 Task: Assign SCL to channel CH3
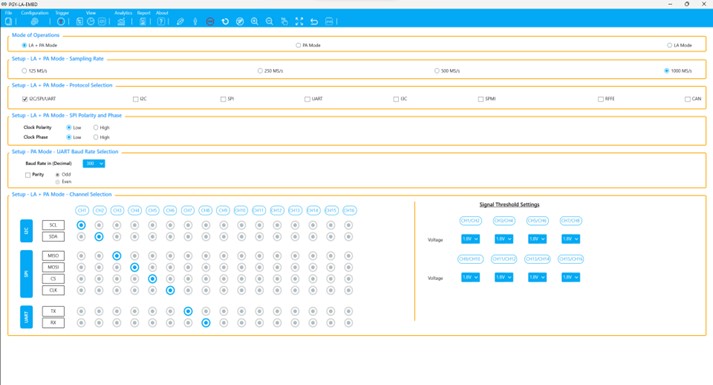(x=117, y=225)
